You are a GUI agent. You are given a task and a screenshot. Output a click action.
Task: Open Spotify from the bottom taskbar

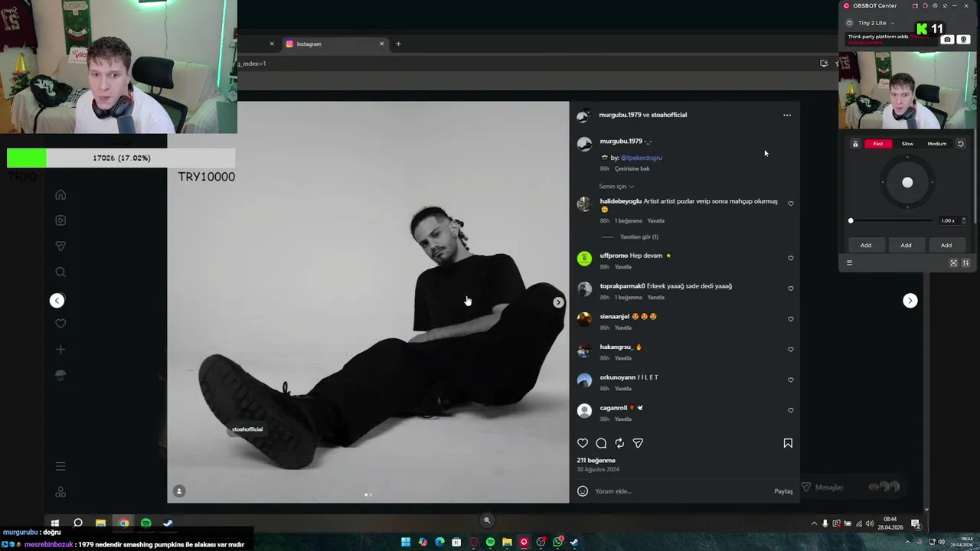(490, 543)
